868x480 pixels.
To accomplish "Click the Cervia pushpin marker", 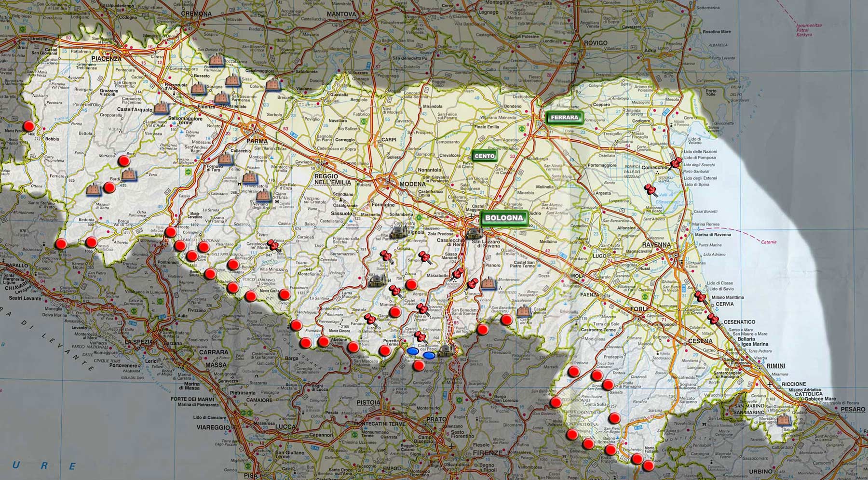I will (x=700, y=296).
